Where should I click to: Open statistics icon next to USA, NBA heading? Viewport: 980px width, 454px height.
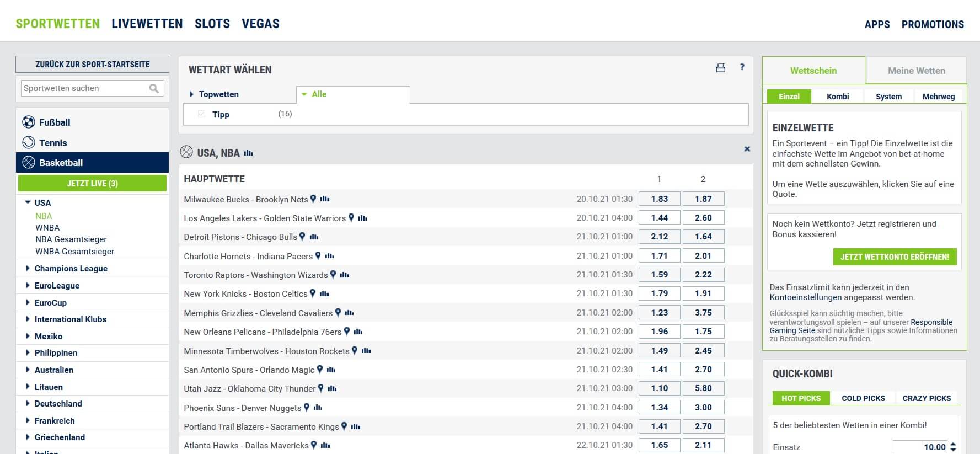coord(248,153)
